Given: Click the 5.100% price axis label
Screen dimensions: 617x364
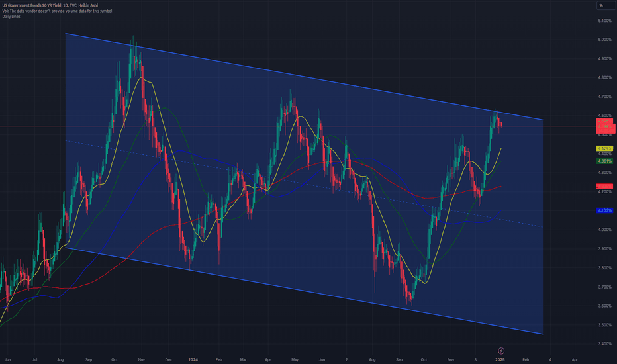Looking at the screenshot, I should point(604,21).
